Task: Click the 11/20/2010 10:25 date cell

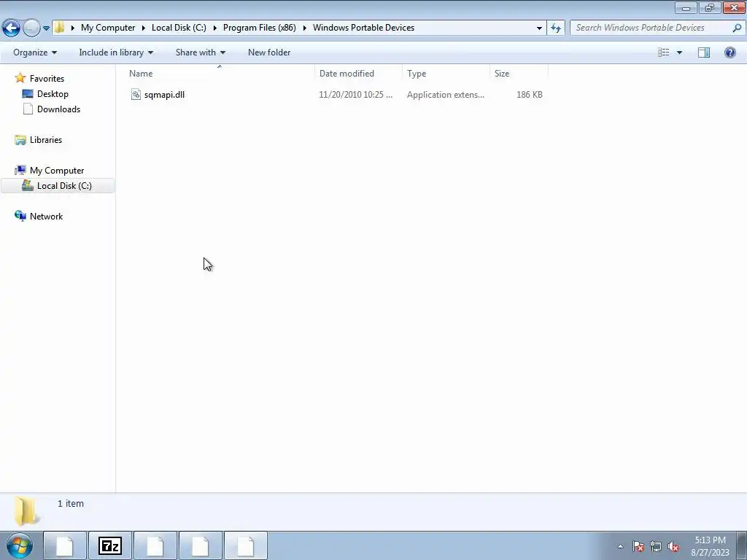Action: click(355, 94)
